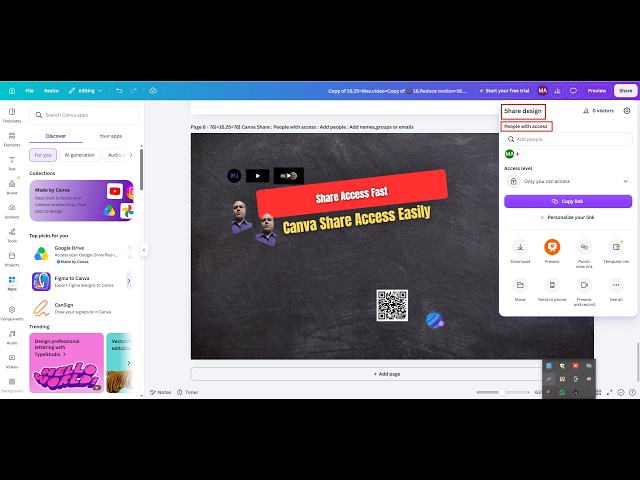Click the Send to phone icon
Viewport: 640px width, 480px height.
click(552, 285)
